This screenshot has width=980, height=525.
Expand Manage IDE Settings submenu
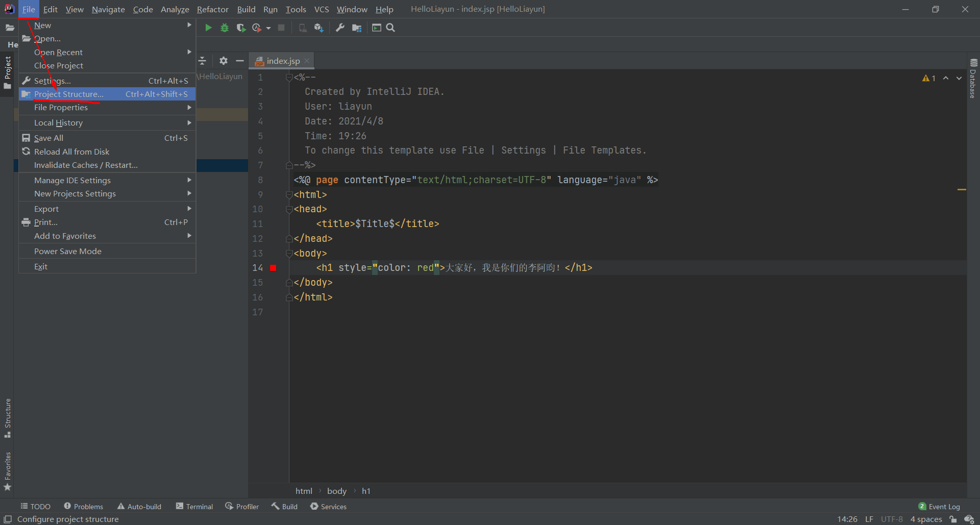pyautogui.click(x=107, y=180)
